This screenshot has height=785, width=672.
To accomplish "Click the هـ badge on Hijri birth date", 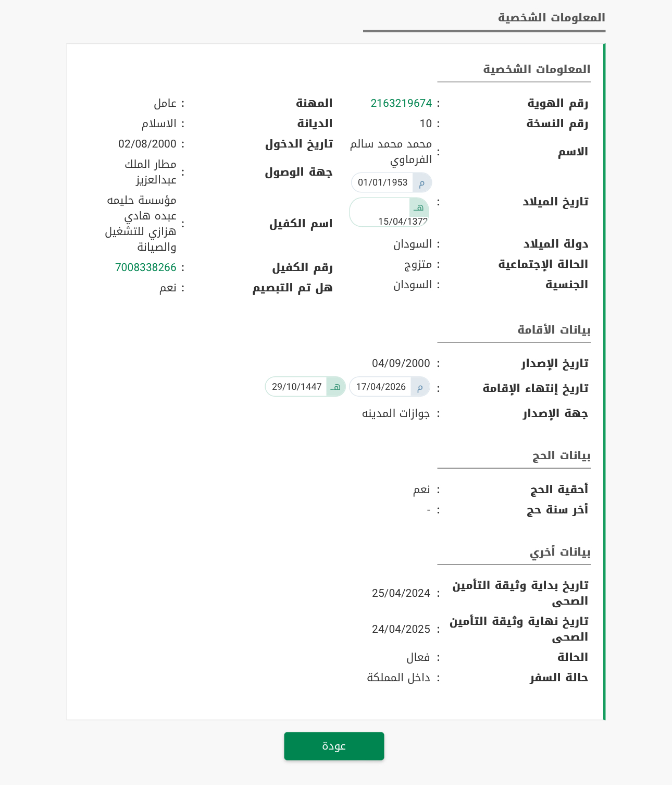I will click(x=419, y=207).
